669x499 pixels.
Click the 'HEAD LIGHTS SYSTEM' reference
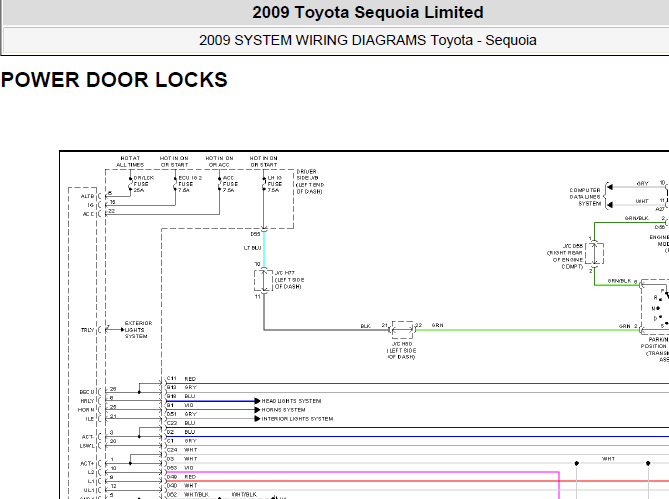tap(291, 401)
